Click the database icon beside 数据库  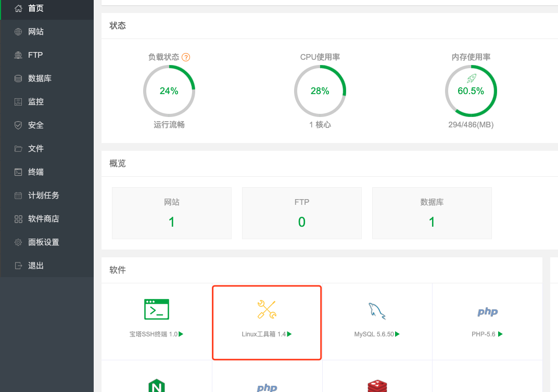pos(18,79)
